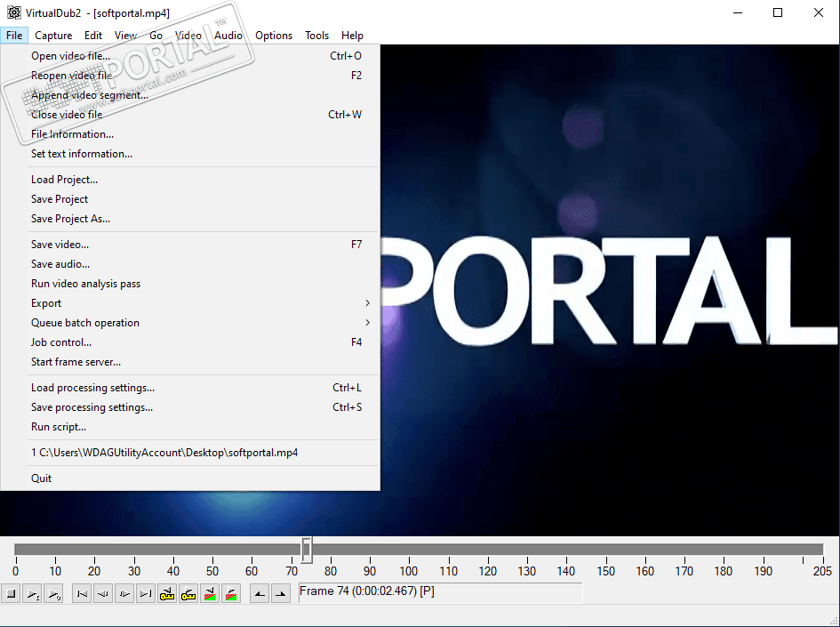Viewport: 840px width, 627px height.
Task: Go to the previous scene change
Action: coord(210,594)
